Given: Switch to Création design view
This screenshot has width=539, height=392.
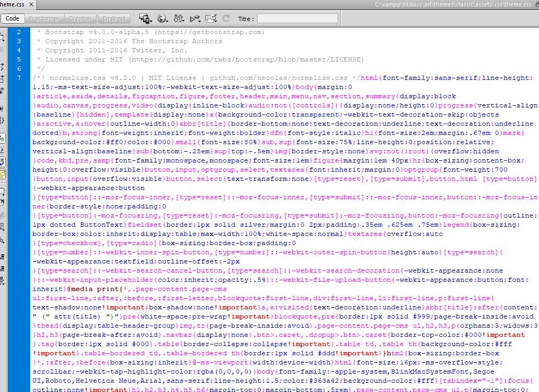Looking at the screenshot, I should tap(80, 18).
